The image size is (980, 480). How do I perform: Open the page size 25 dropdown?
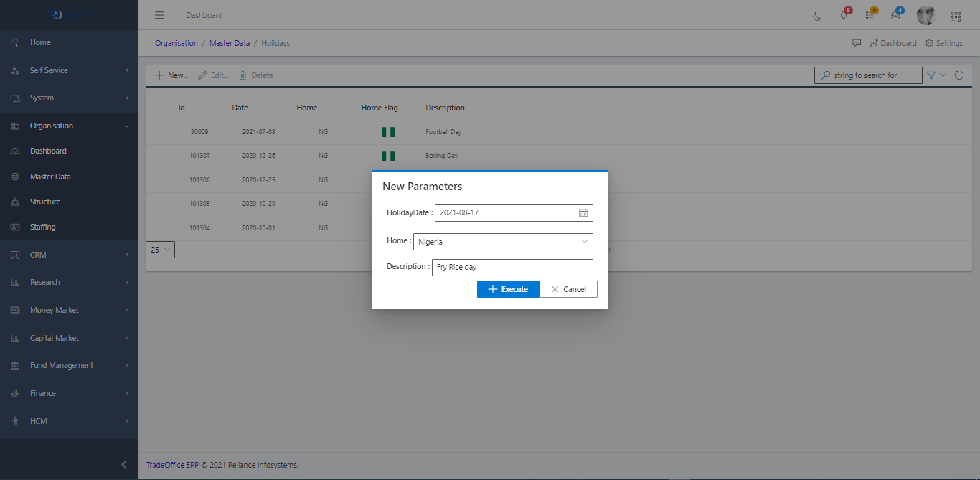[x=160, y=250]
